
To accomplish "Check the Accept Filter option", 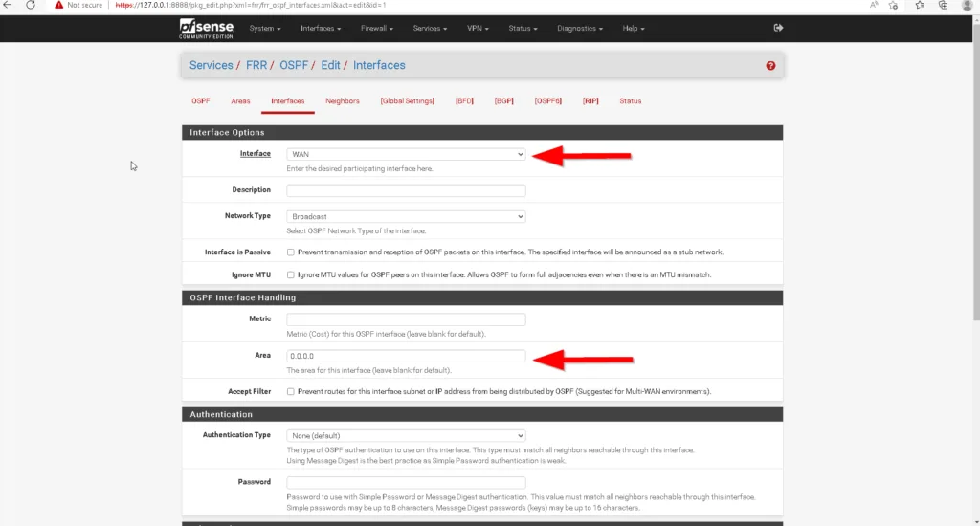I will click(x=291, y=392).
